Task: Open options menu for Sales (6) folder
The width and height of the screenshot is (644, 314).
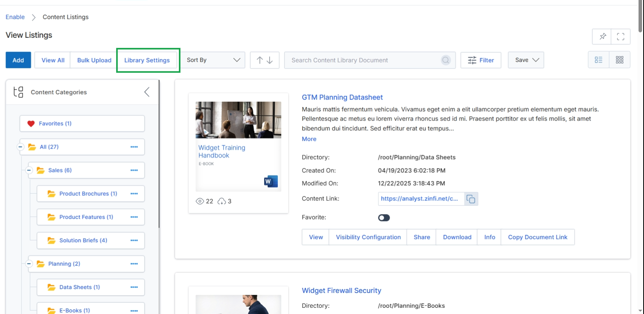Action: [134, 170]
